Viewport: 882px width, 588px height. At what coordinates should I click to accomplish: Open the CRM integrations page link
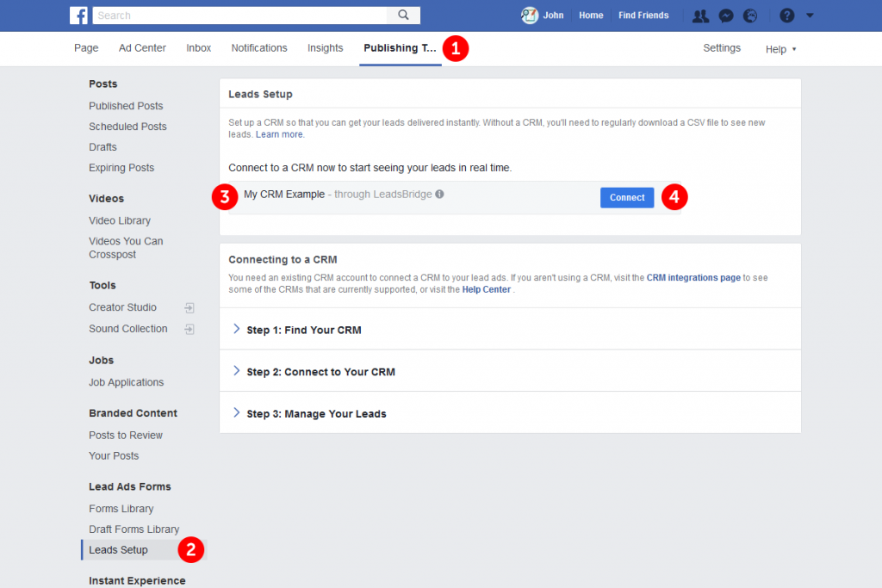pos(693,278)
